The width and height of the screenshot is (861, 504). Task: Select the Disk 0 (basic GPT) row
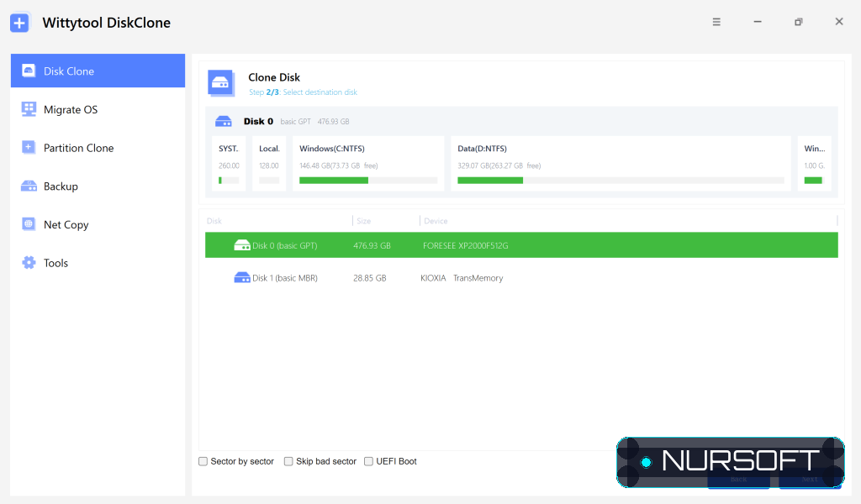(x=521, y=245)
